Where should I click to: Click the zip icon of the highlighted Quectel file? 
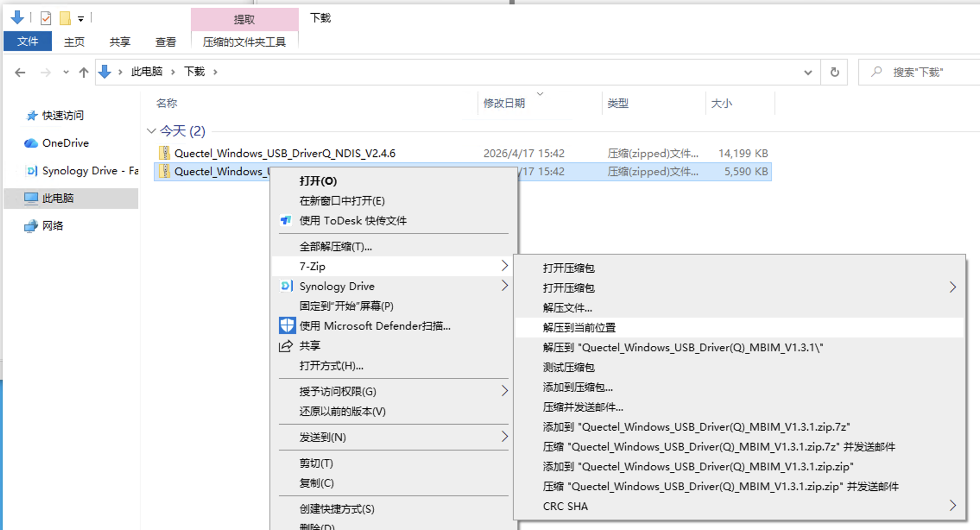tap(164, 171)
